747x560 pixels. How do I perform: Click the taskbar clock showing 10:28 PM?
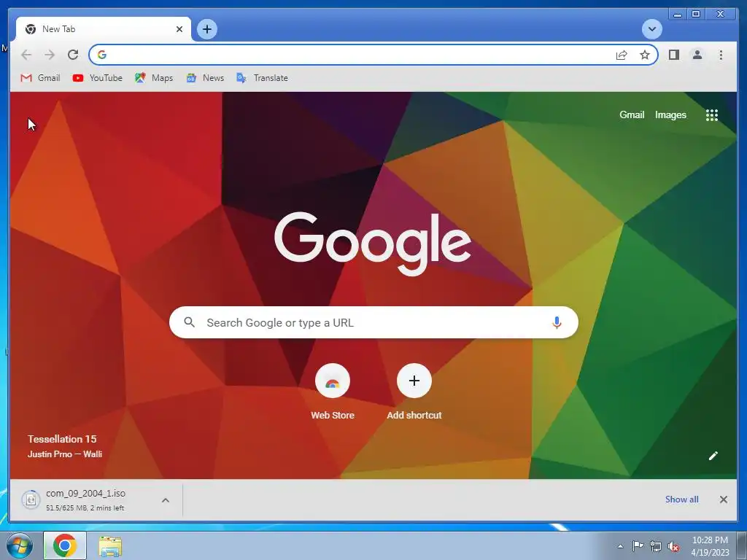pos(710,546)
